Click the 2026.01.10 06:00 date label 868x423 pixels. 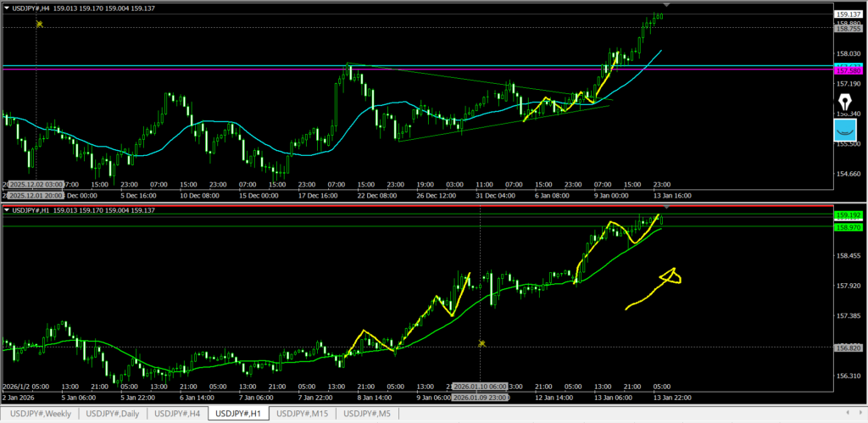click(x=481, y=386)
